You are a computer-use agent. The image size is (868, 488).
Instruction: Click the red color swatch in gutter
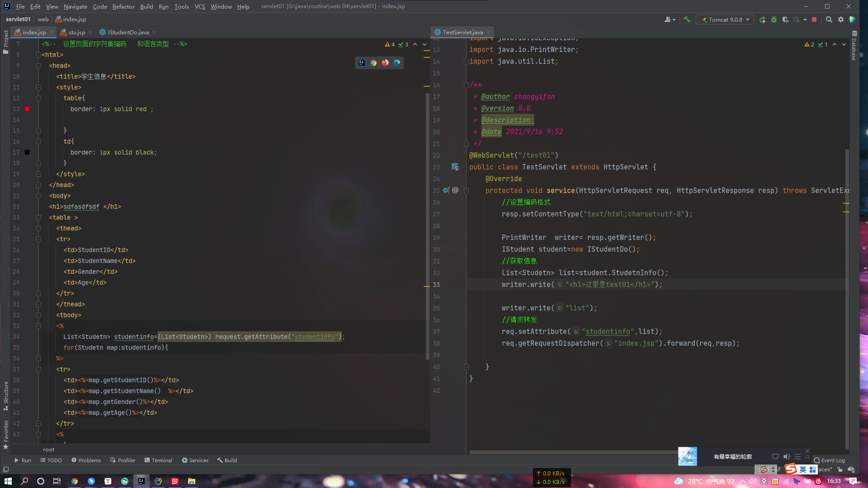point(27,109)
